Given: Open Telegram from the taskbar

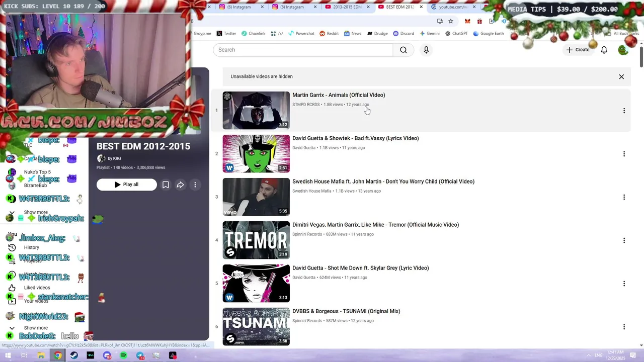Looking at the screenshot, I should 140,355.
